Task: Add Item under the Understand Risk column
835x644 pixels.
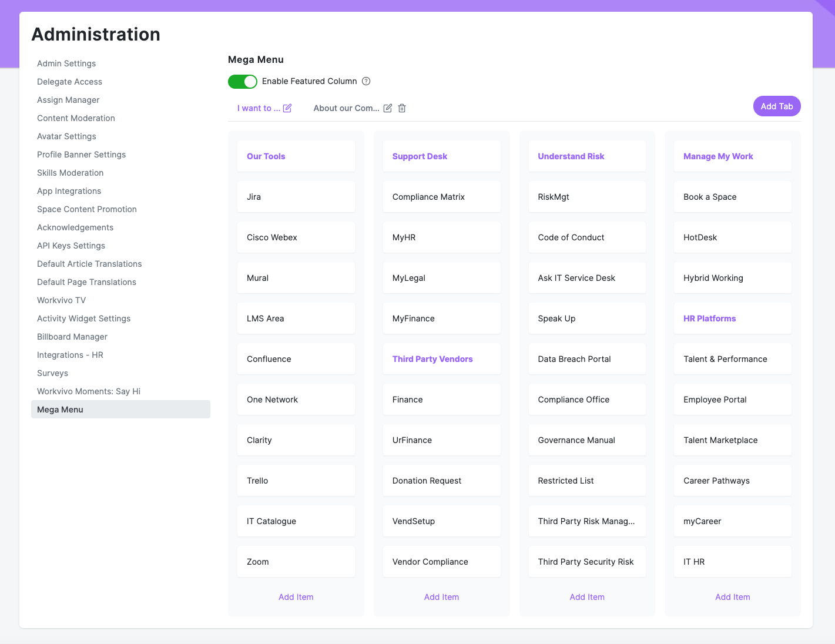Action: 586,596
